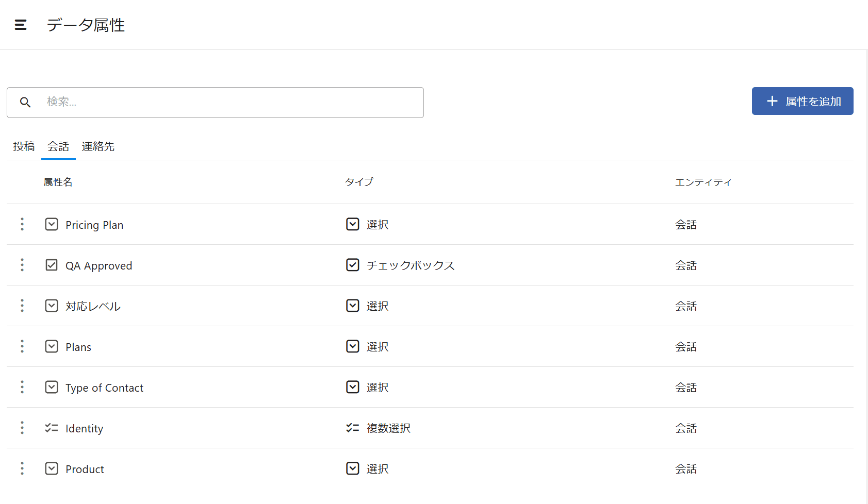Viewport: 868px width, 504px height.
Task: Click the 属性を追加 button
Action: tap(802, 101)
